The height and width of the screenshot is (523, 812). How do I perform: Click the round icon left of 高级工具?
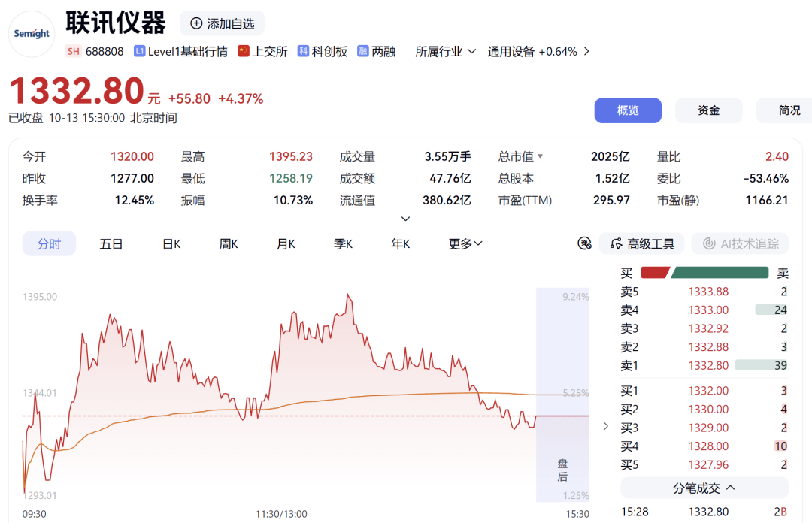pyautogui.click(x=585, y=243)
